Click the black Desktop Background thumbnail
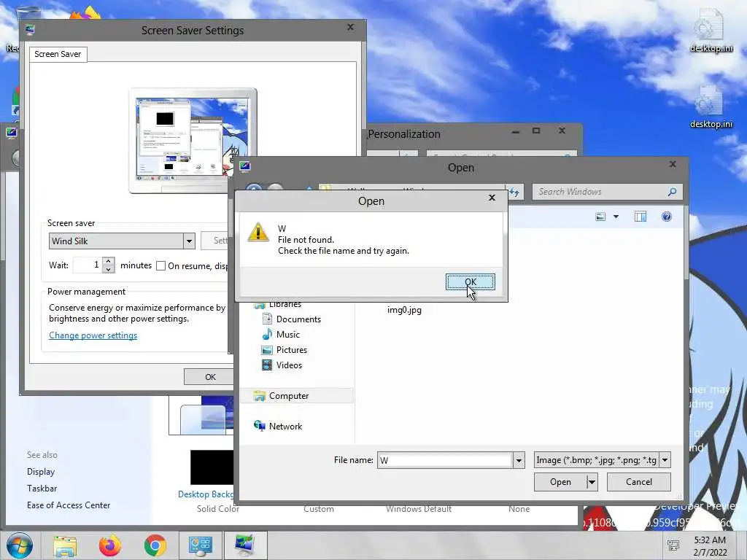Viewport: 747px width, 560px height. coord(212,467)
